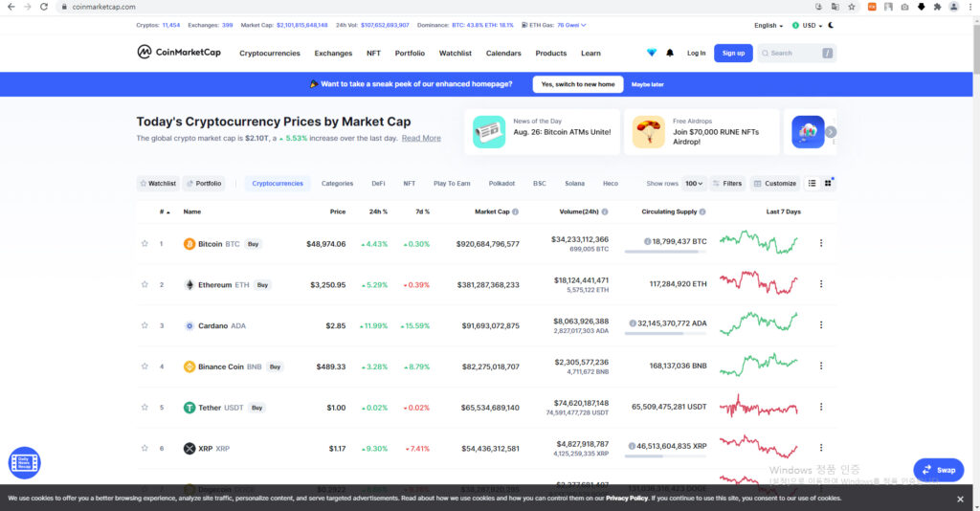Viewport: 980px width, 511px height.
Task: Click the XRP coin icon
Action: click(189, 449)
